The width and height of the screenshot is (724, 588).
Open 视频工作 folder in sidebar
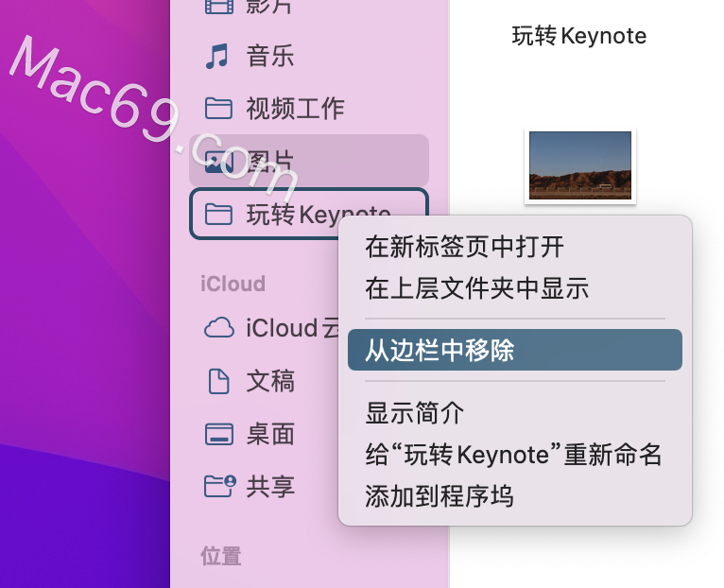coord(295,109)
